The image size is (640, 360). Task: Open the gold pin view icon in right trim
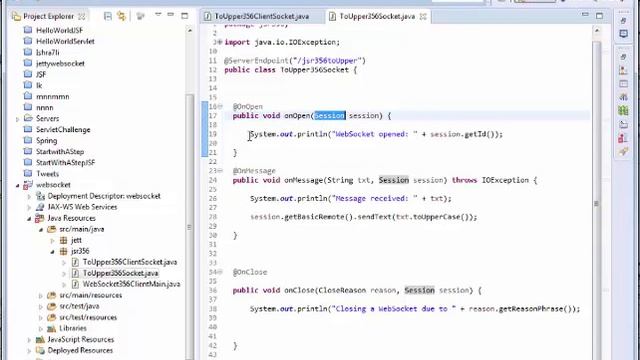coord(623,151)
